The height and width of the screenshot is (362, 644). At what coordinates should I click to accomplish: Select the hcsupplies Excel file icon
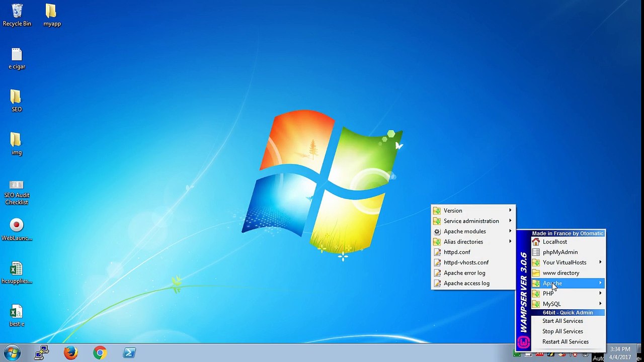[17, 273]
